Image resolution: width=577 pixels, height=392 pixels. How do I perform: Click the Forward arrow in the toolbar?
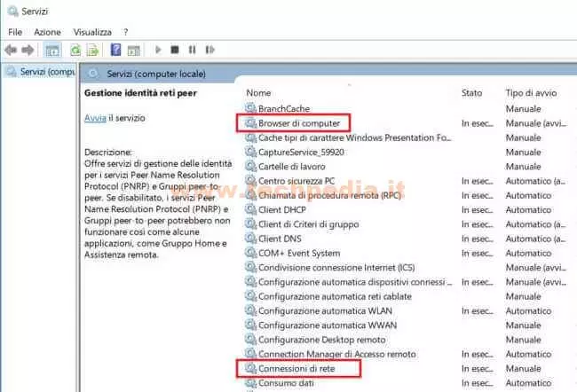click(28, 51)
